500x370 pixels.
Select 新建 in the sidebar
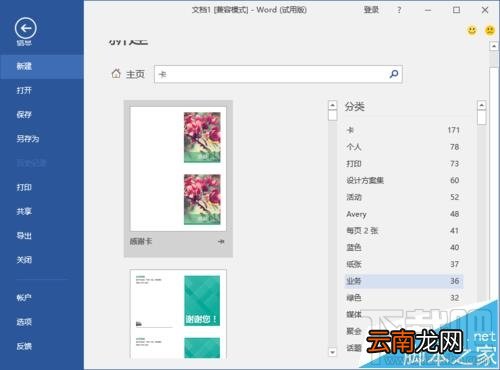(x=42, y=66)
